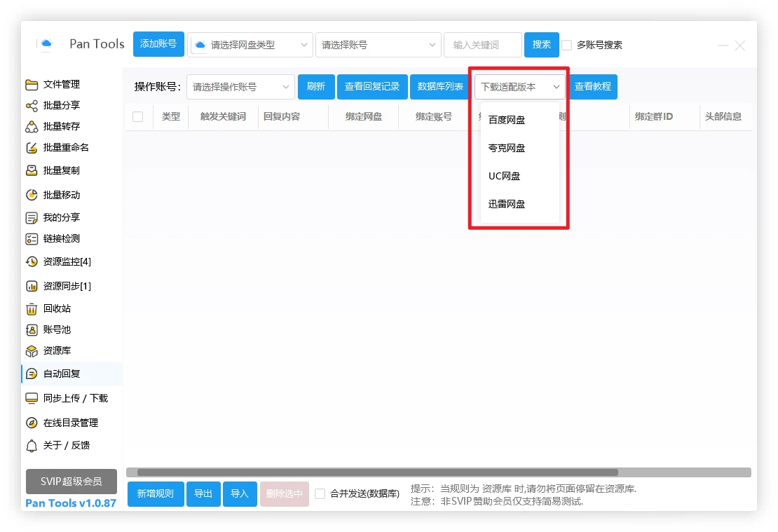Click the 批量分享 share icon
Viewport: 778px width, 532px height.
click(x=32, y=106)
